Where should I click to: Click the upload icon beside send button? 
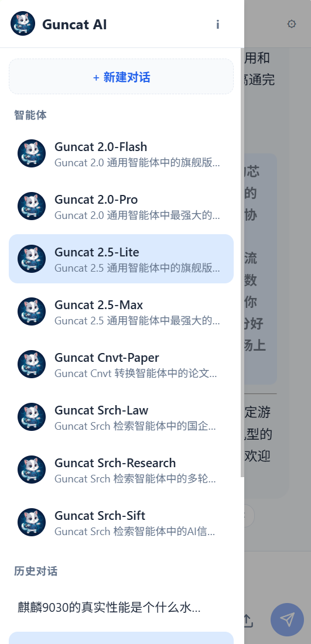247,620
